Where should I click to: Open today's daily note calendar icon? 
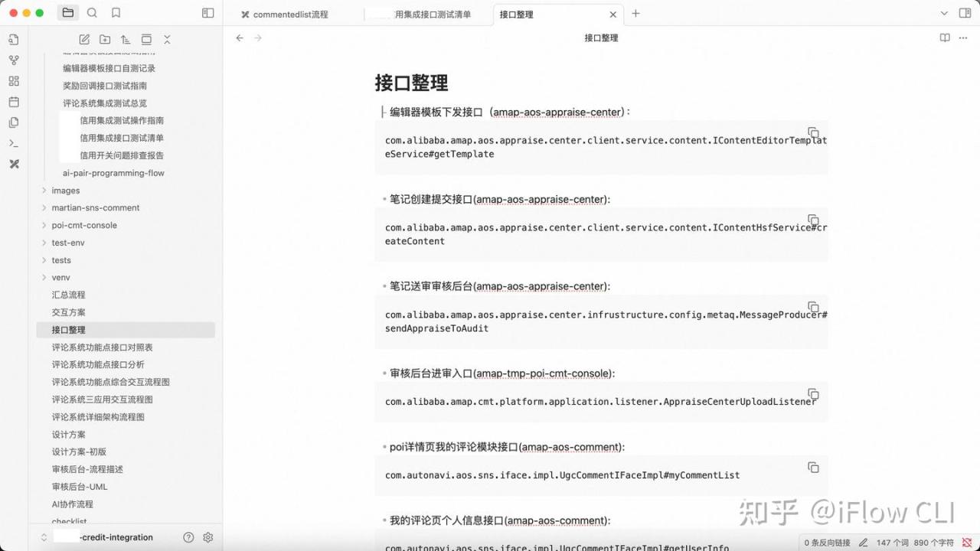pyautogui.click(x=14, y=102)
